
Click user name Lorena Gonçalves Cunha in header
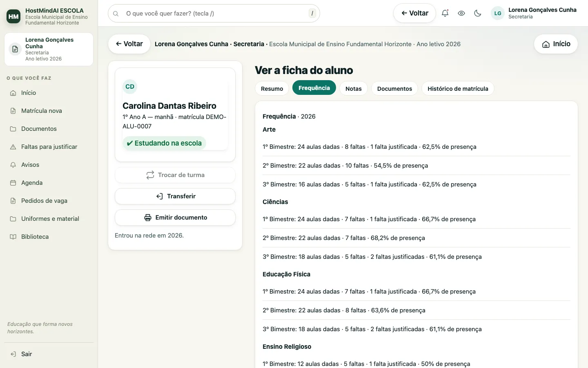pyautogui.click(x=542, y=10)
